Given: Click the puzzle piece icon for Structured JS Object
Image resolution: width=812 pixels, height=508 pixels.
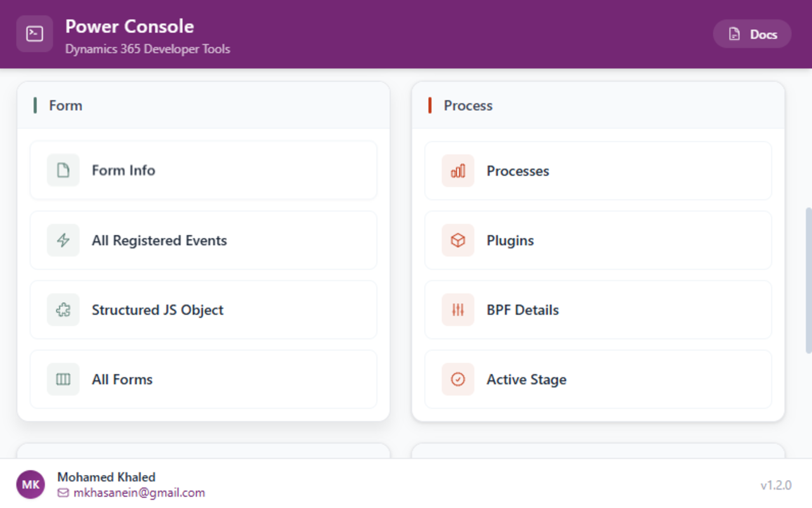Looking at the screenshot, I should (x=63, y=310).
